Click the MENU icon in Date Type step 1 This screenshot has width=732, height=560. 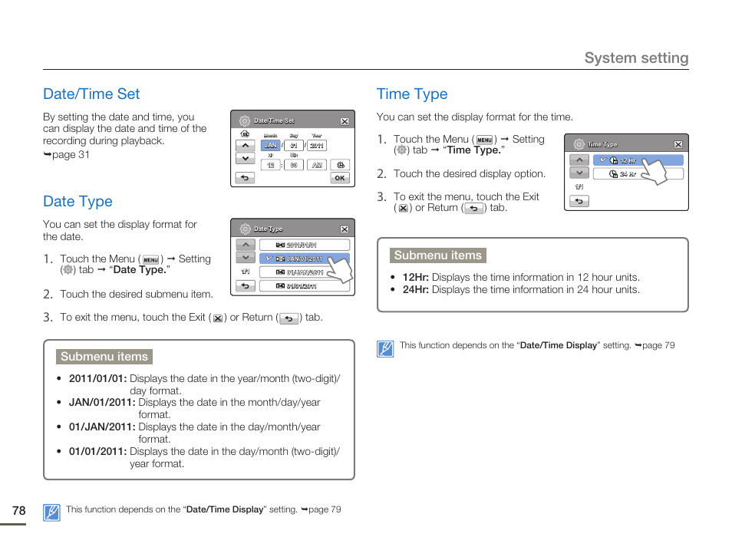point(151,259)
